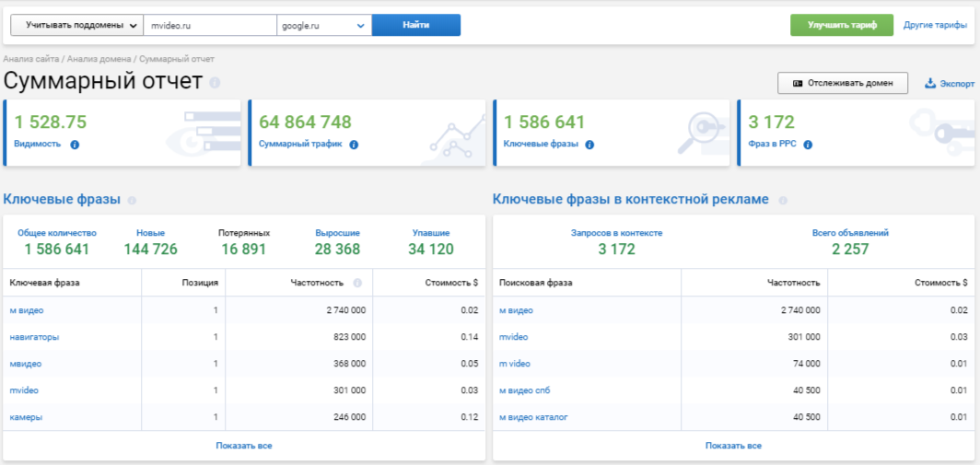The image size is (980, 465).
Task: Open the Суммарный трафик card label
Action: coord(300,145)
